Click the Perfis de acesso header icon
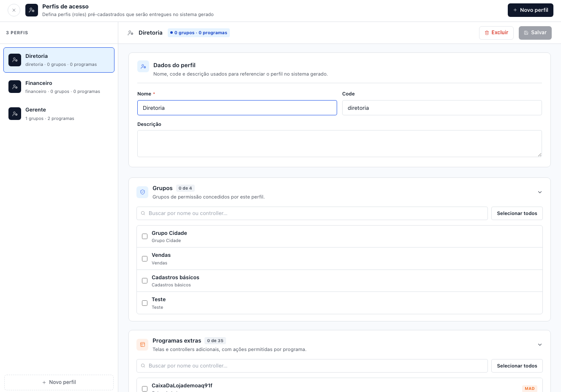Image resolution: width=561 pixels, height=392 pixels. pos(32,10)
